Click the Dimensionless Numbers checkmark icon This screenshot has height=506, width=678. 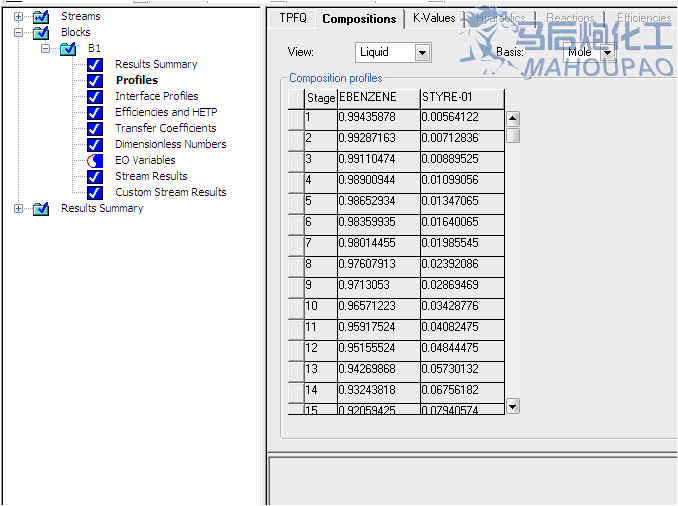(x=95, y=144)
